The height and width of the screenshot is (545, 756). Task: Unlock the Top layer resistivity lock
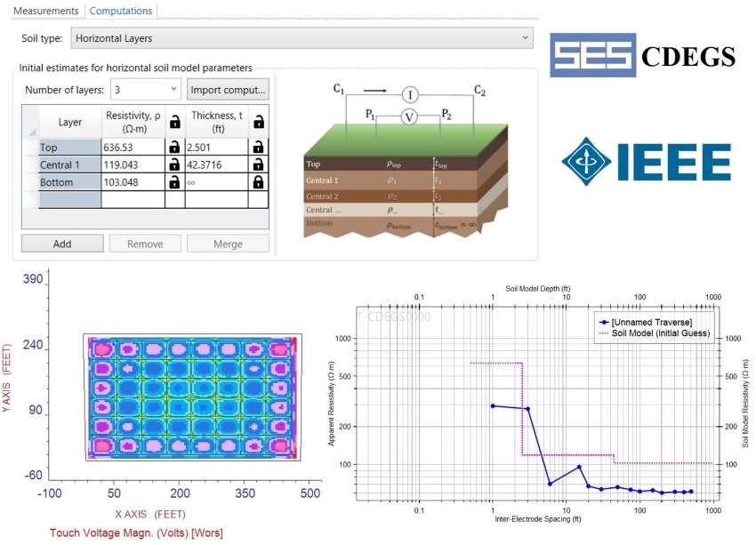point(174,147)
